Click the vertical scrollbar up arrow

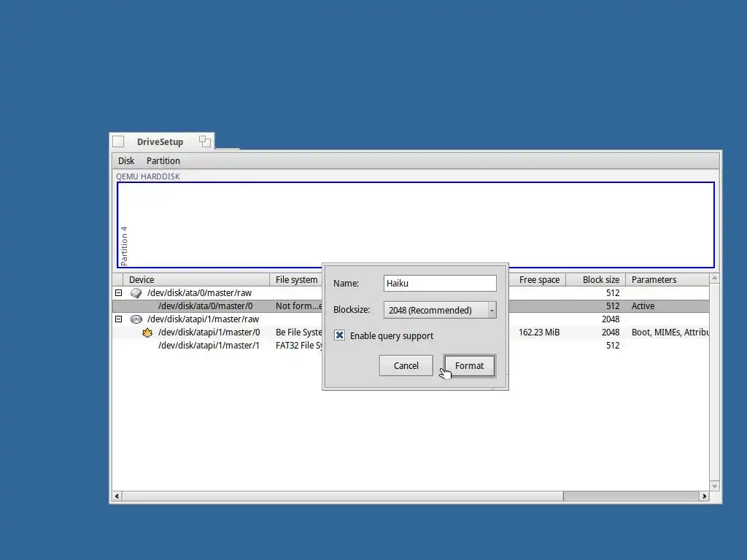point(714,278)
